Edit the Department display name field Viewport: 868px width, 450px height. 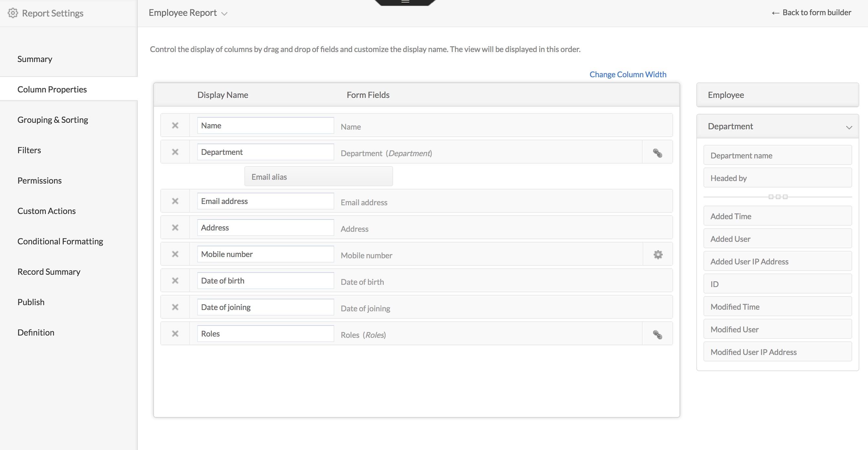(265, 152)
